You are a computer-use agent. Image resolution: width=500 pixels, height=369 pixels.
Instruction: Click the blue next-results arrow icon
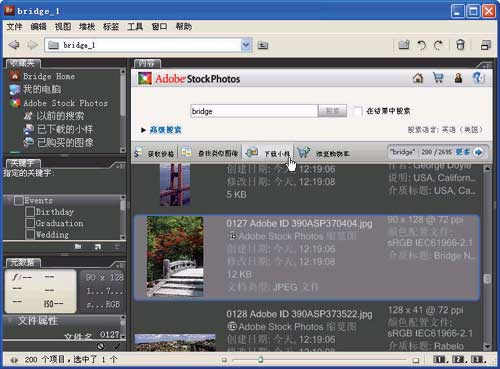pos(479,152)
